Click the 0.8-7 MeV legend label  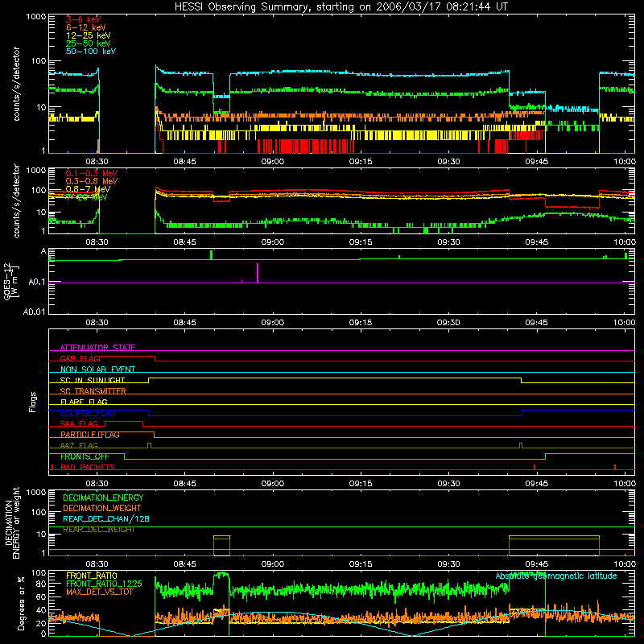88,189
